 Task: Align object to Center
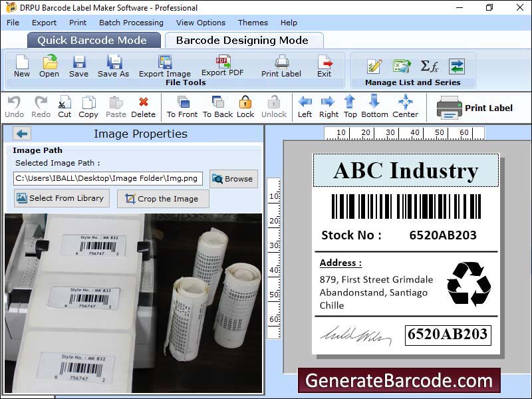pos(405,106)
